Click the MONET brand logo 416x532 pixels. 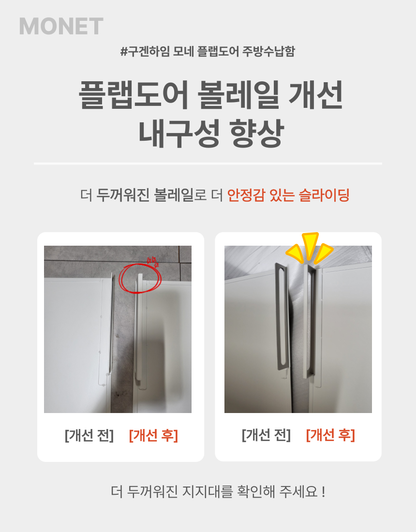61,26
